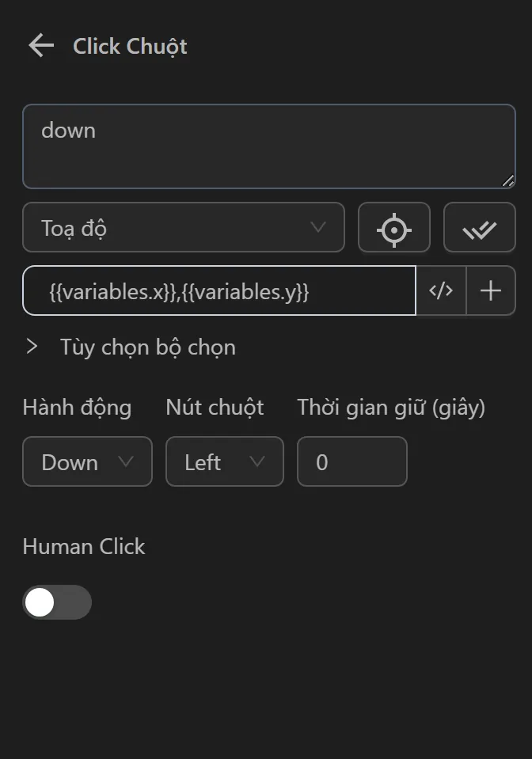Enable the Human Click toggle

click(57, 602)
